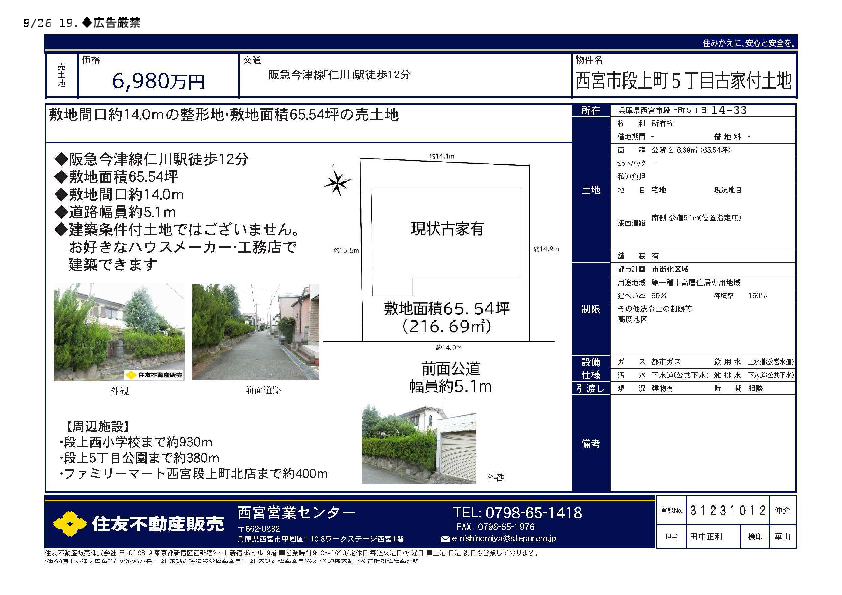Click the Sumitomo yellow diamond logo
The image size is (842, 595).
pyautogui.click(x=68, y=524)
